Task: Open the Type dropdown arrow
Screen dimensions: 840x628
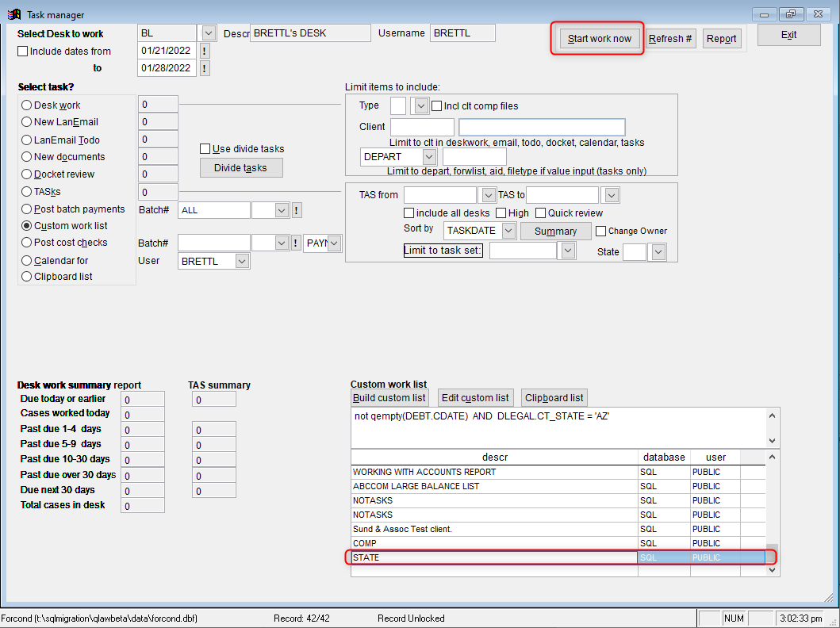Action: pos(421,106)
